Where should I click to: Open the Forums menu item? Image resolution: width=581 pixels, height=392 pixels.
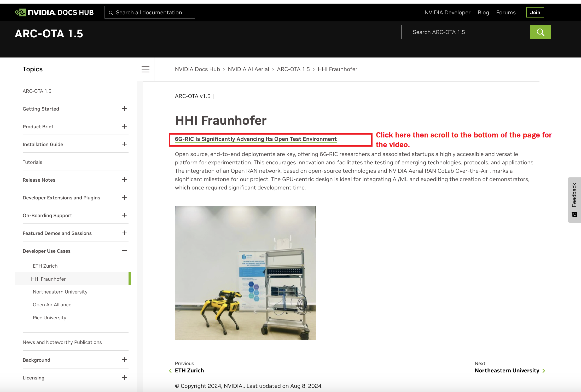[x=506, y=13]
